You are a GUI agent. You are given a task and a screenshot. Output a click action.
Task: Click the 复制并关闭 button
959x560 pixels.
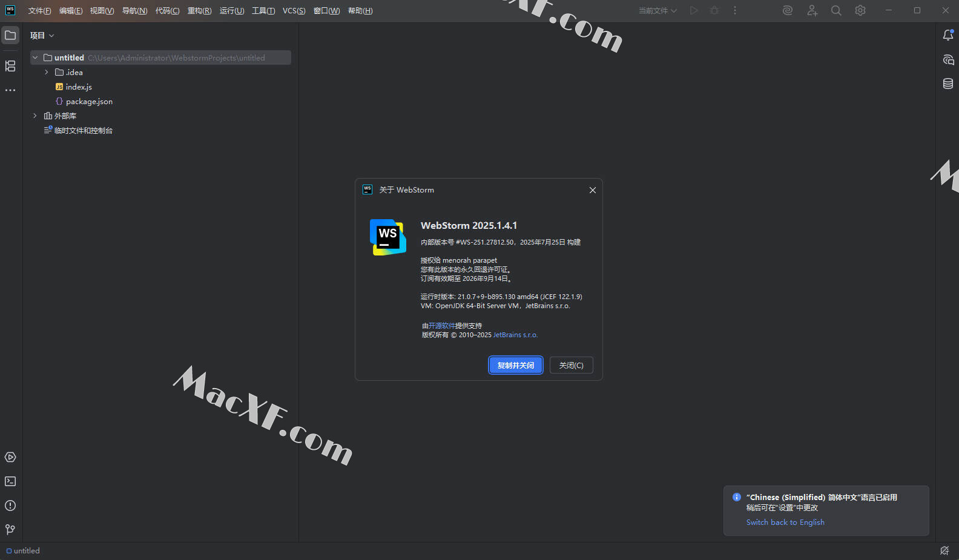[516, 365]
